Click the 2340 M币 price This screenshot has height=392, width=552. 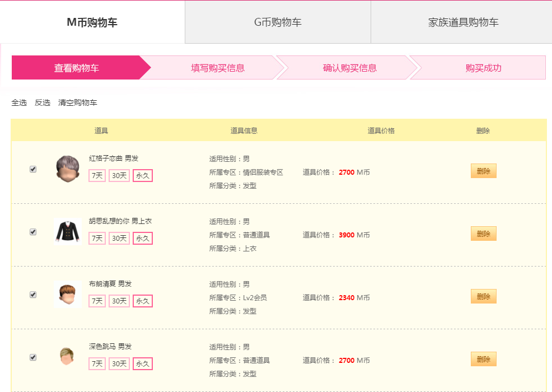coord(354,297)
